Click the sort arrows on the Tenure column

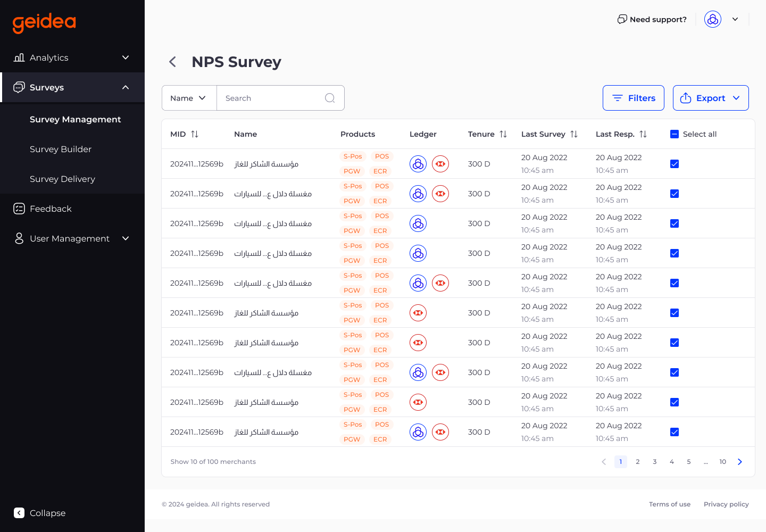coord(503,134)
